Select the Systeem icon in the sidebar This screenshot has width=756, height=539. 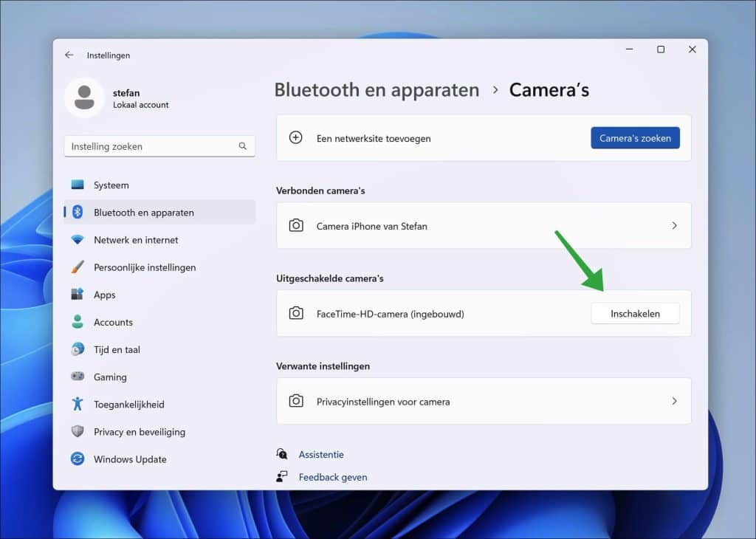click(78, 185)
